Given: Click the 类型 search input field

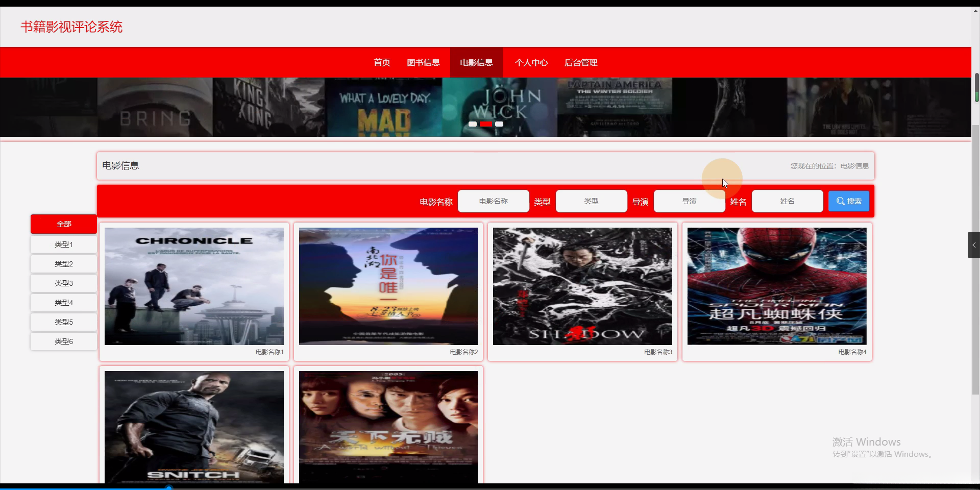Looking at the screenshot, I should click(591, 201).
